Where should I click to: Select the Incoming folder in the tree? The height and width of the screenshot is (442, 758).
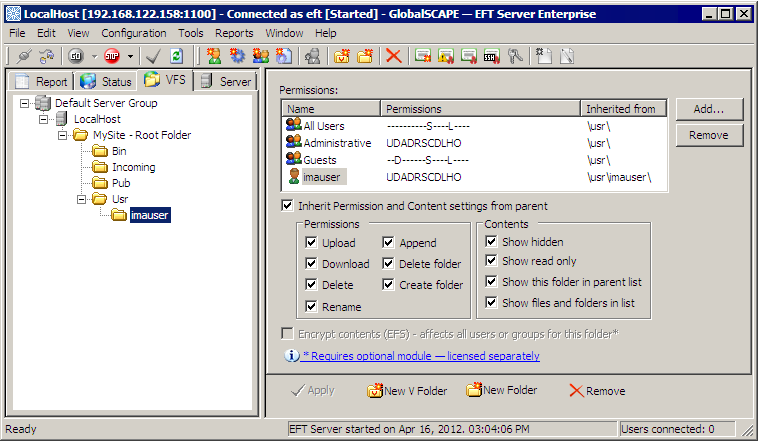point(133,167)
